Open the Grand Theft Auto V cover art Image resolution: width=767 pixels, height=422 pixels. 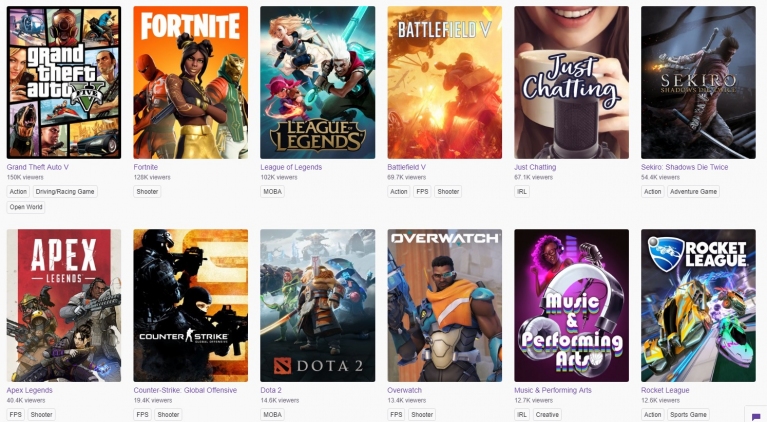(64, 82)
